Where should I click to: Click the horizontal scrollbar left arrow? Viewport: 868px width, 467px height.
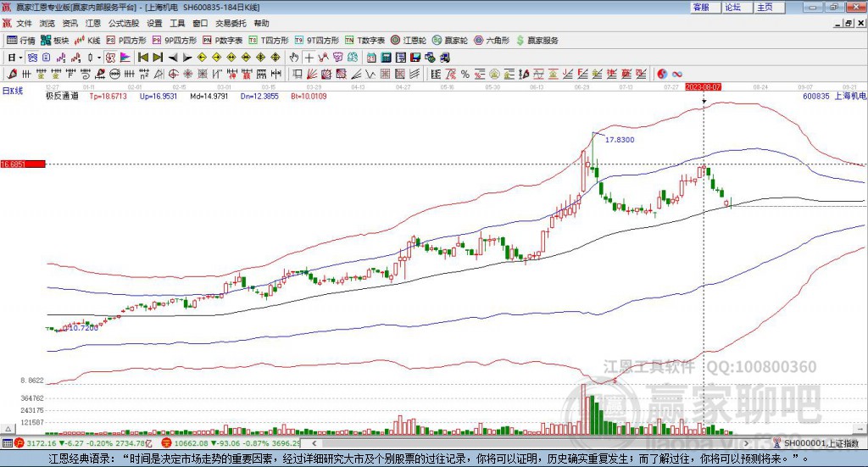[x=314, y=443]
